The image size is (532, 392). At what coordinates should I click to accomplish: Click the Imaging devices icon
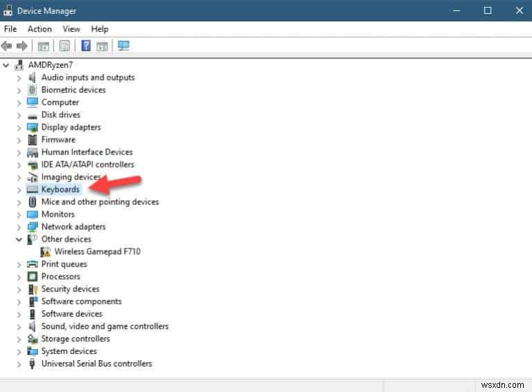(33, 177)
